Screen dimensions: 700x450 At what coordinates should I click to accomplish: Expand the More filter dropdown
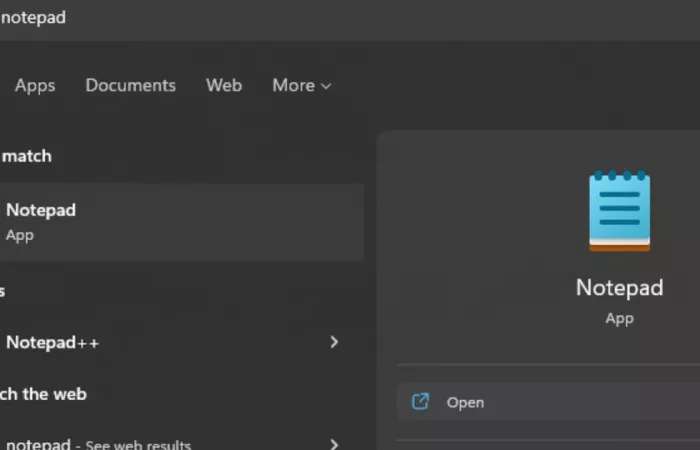302,85
